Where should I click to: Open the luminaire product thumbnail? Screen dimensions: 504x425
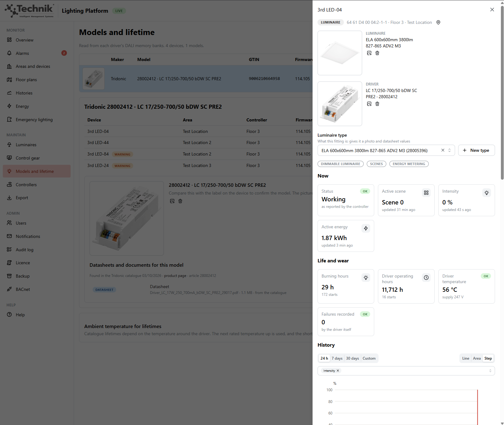[x=340, y=53]
